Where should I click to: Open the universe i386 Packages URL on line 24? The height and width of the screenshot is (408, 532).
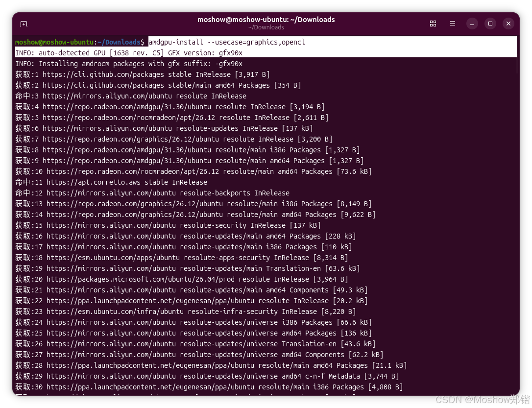pyautogui.click(x=111, y=323)
